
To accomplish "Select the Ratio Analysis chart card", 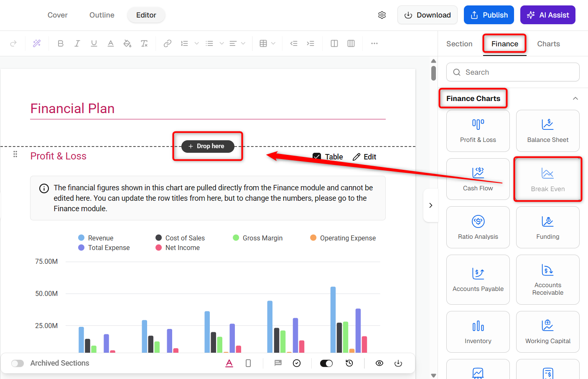I will [478, 227].
